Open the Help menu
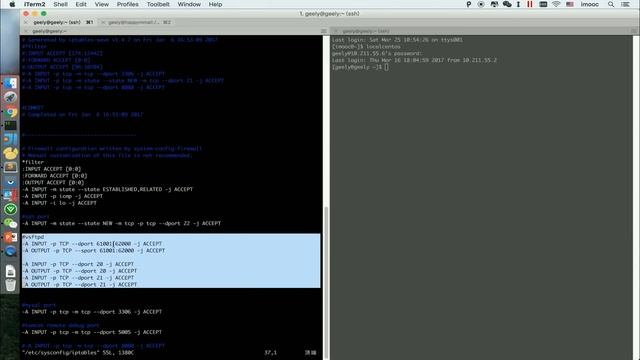This screenshot has width=640, height=360. point(215,4)
